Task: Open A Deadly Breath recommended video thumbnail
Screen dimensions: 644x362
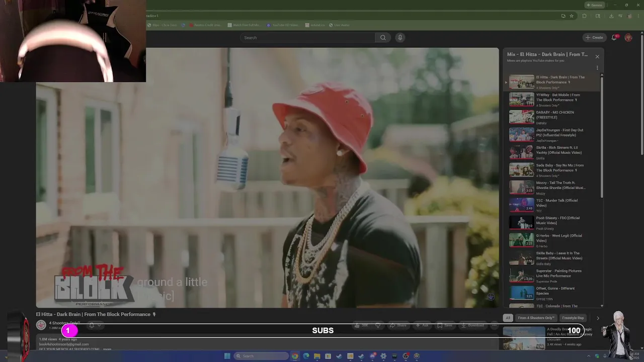Action: pos(524,338)
